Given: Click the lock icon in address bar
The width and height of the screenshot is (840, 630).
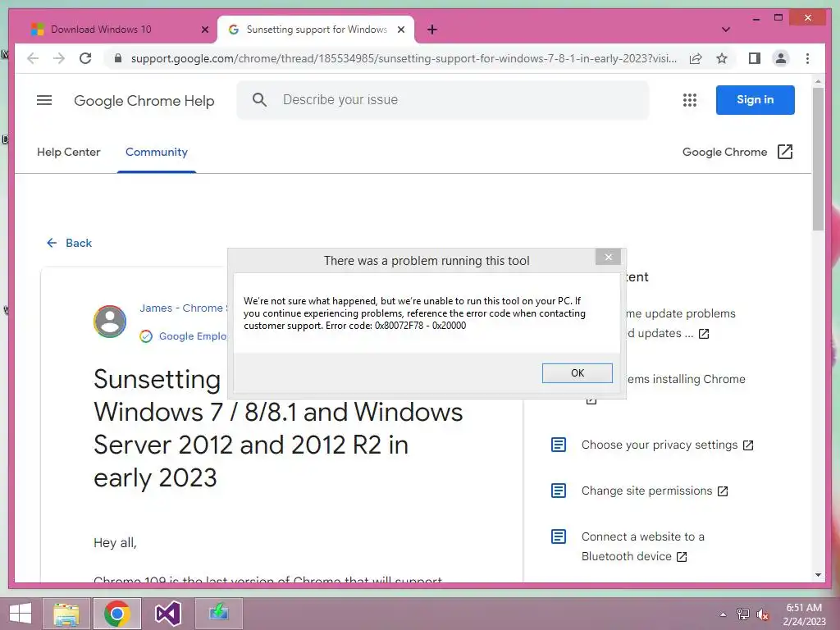Looking at the screenshot, I should pyautogui.click(x=118, y=58).
